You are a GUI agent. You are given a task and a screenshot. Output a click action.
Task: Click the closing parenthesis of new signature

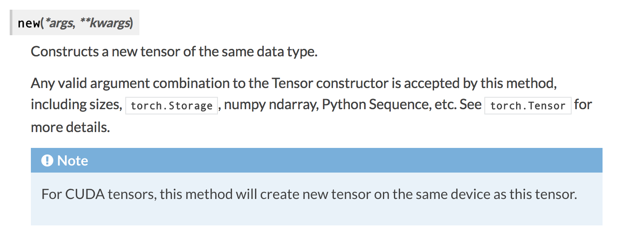[131, 23]
